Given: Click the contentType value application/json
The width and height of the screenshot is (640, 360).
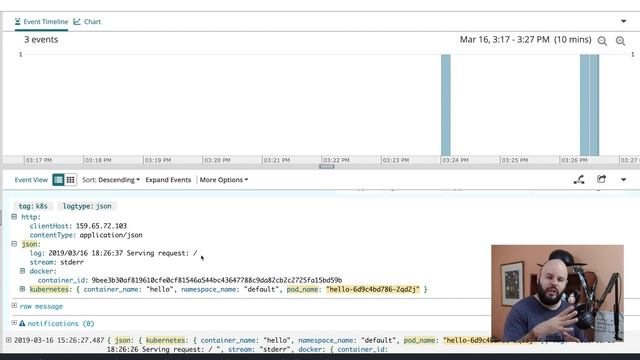Looking at the screenshot, I should pos(111,235).
